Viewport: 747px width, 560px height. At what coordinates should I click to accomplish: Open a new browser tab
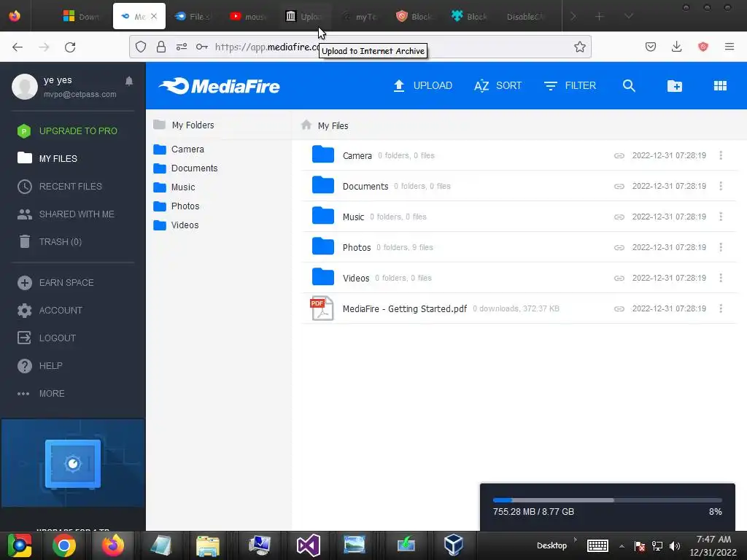coord(600,16)
